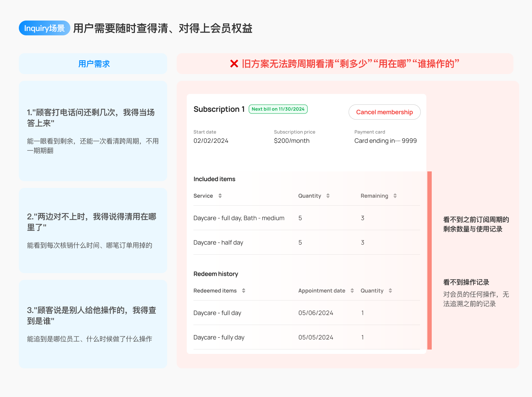Select the Inquiry场景 tag
The image size is (532, 397).
pos(44,28)
